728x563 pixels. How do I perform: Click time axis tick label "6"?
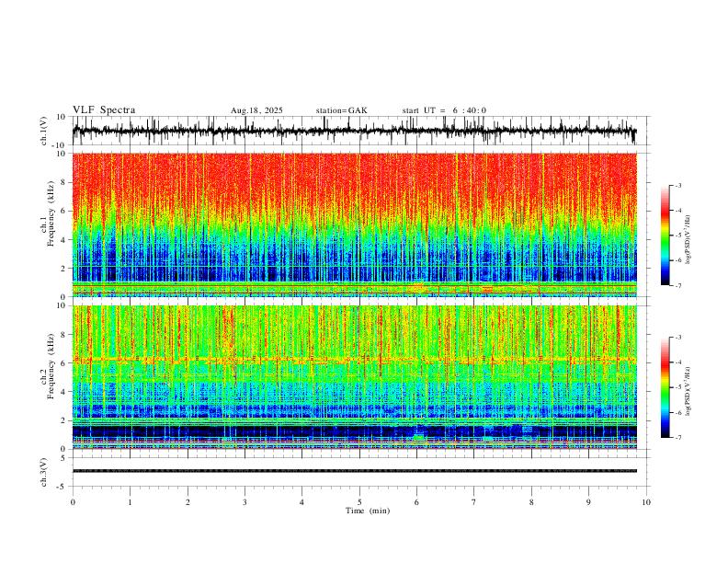416,502
